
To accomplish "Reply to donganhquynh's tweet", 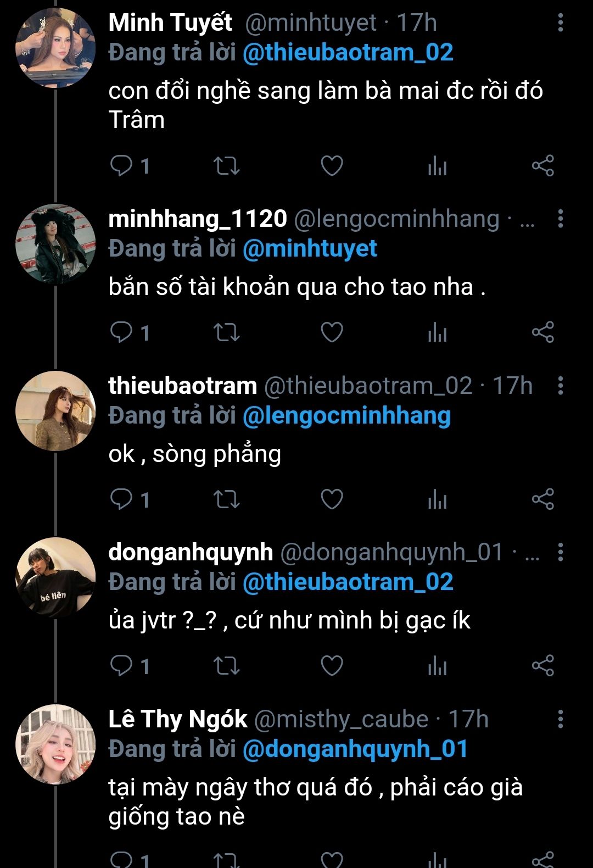I will tap(121, 666).
